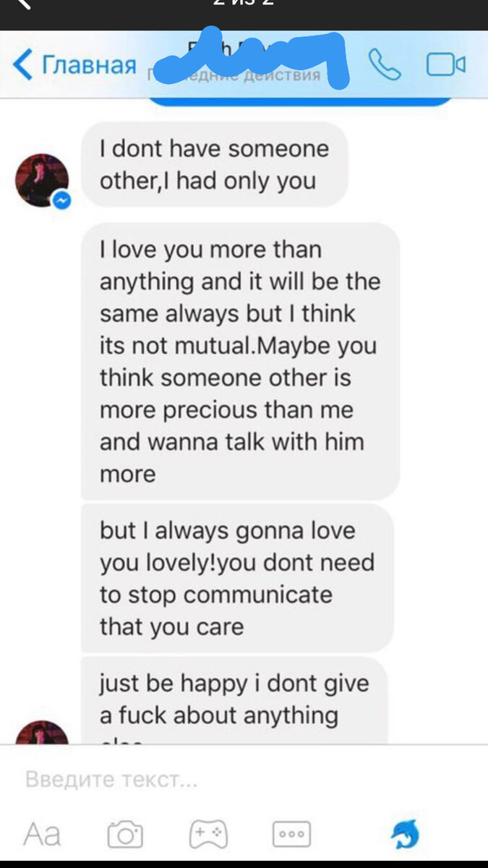488x868 pixels.
Task: Select the 'just be happy' message bubble
Action: (x=234, y=700)
